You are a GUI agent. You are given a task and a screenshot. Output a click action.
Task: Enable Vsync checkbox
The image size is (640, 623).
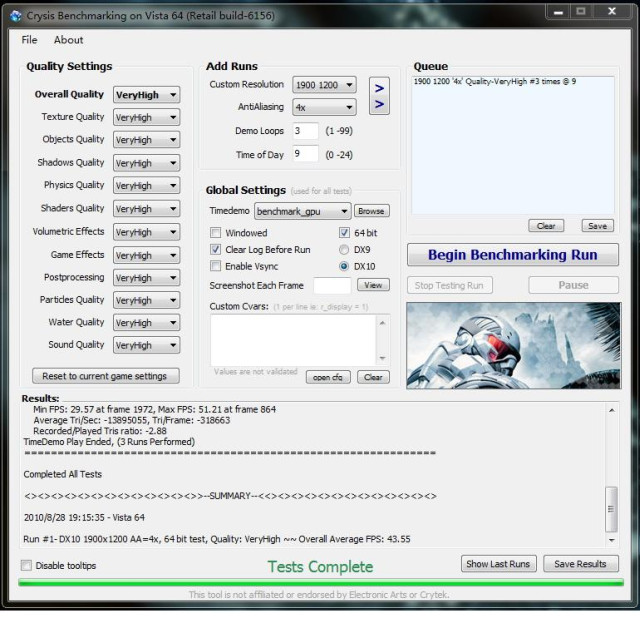coord(216,266)
